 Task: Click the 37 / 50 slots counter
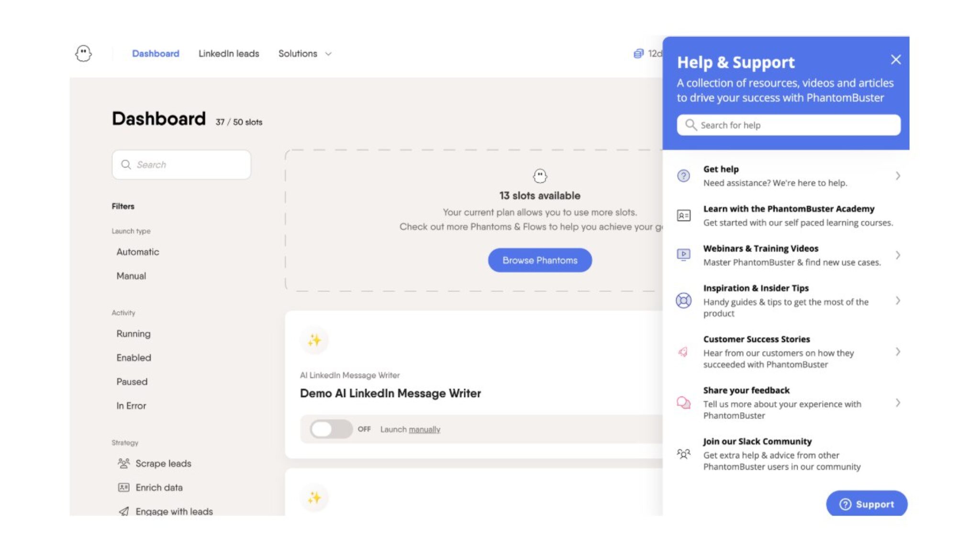point(239,122)
